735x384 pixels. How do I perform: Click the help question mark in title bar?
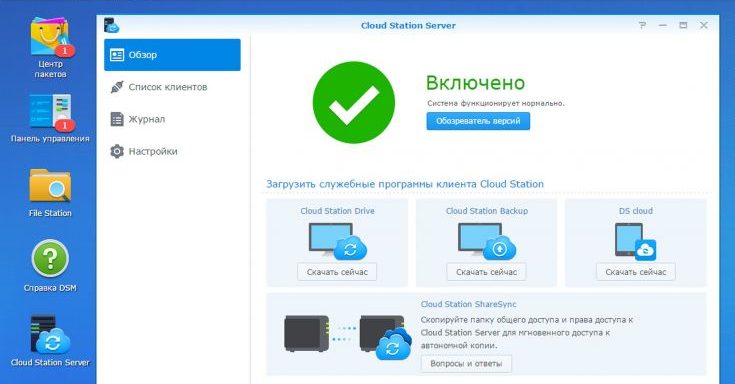pyautogui.click(x=642, y=25)
